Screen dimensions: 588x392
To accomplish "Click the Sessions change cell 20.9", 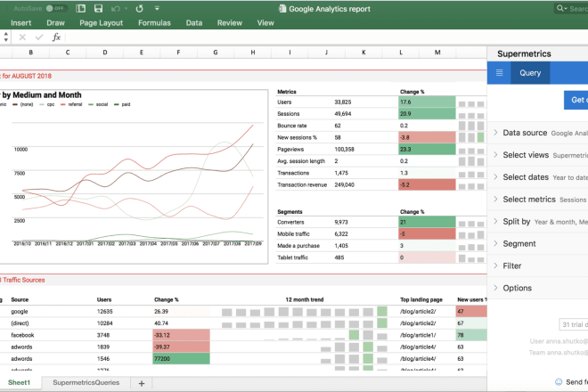I will [427, 114].
